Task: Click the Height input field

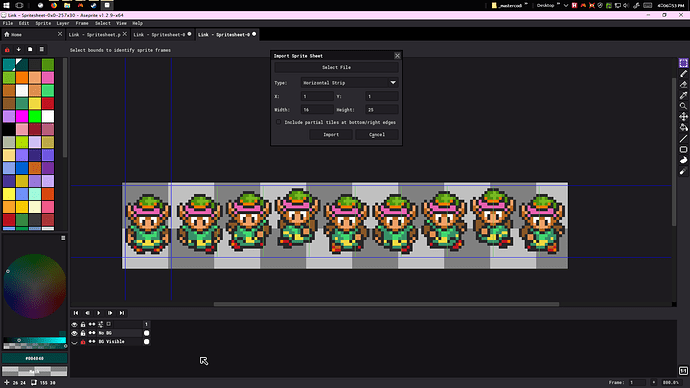Action: pos(382,110)
